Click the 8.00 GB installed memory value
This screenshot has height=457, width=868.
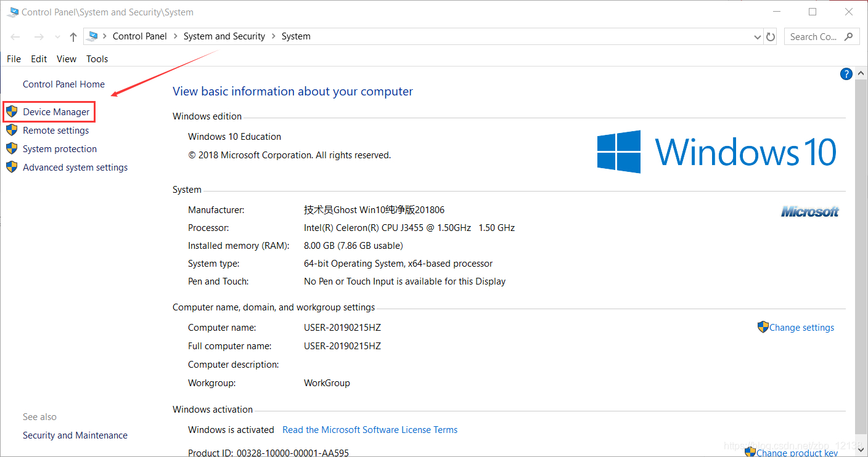click(x=353, y=246)
